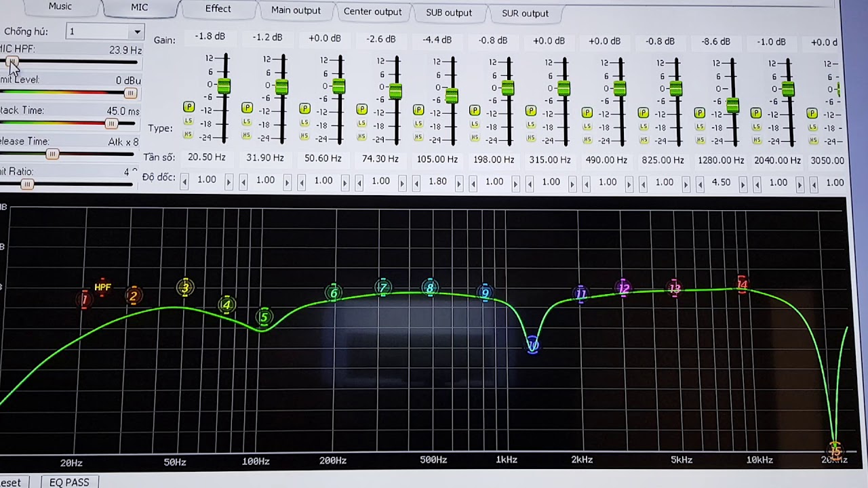Select EQ node 5 on the graph

point(264,317)
